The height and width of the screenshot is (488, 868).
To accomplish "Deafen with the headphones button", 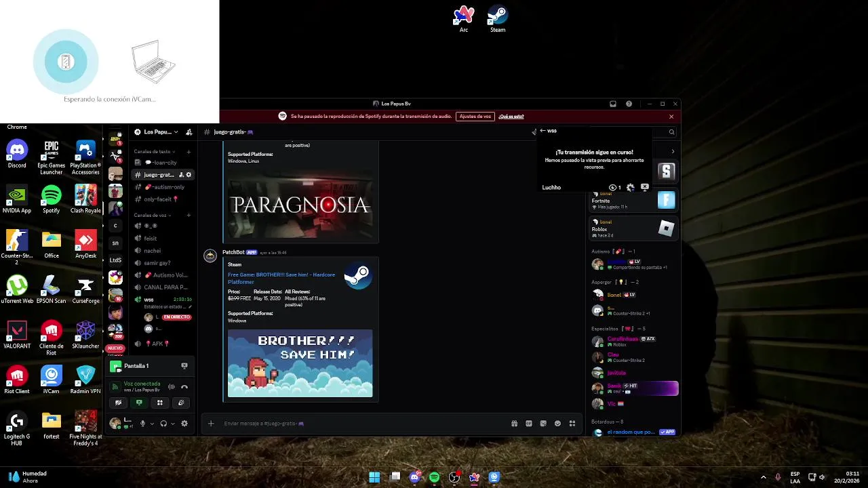I will tap(163, 424).
